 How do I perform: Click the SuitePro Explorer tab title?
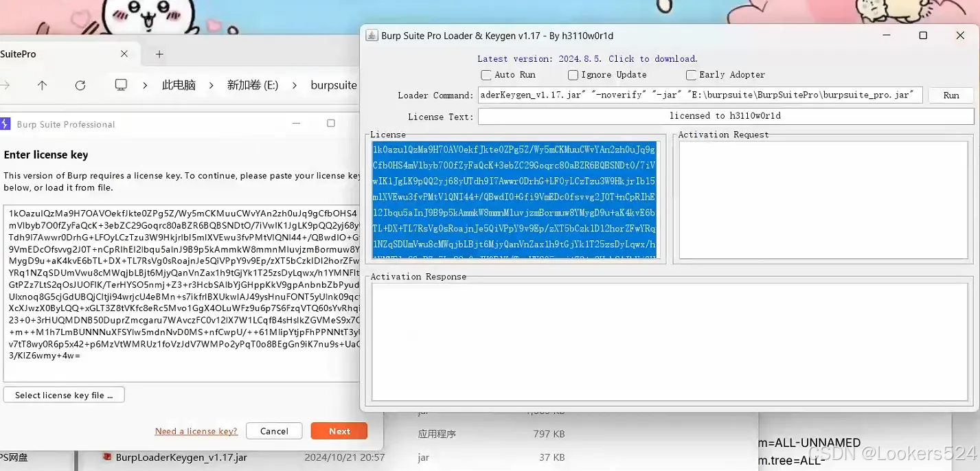click(18, 54)
